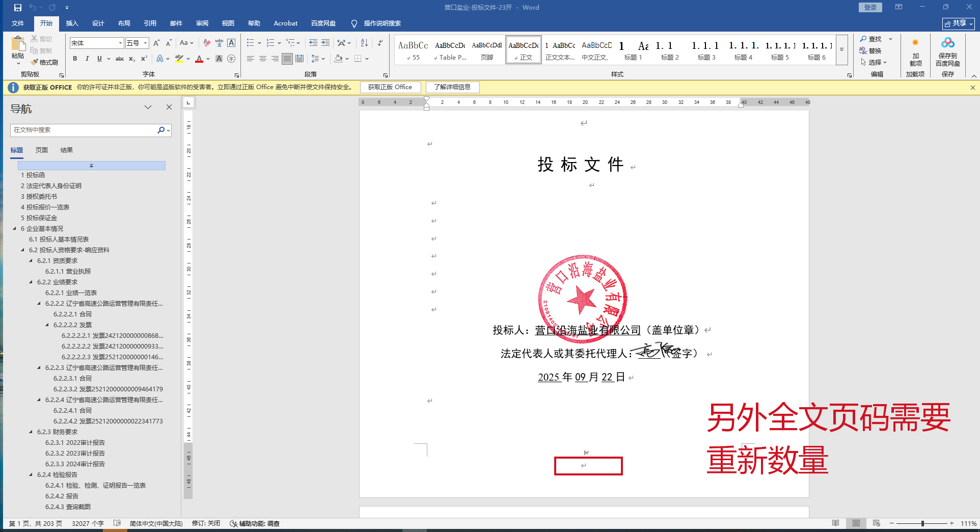Shrink font size with the smaller A icon
980x532 pixels.
pos(169,43)
